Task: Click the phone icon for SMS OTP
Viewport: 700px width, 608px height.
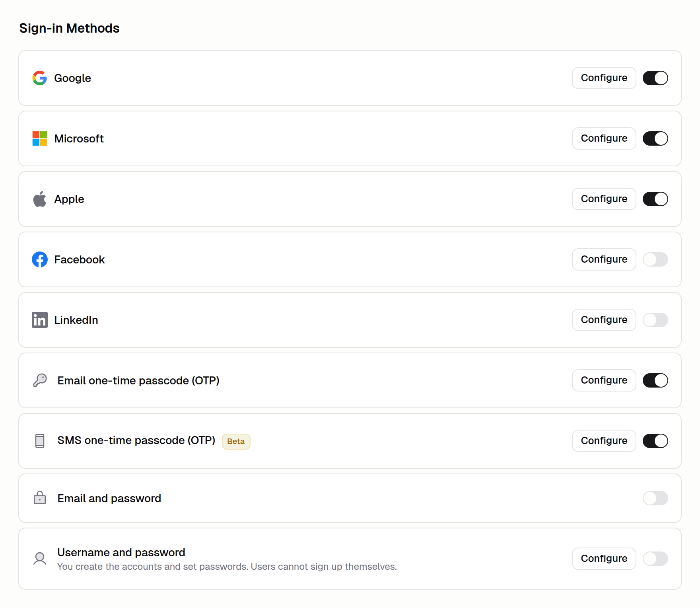Action: point(40,441)
